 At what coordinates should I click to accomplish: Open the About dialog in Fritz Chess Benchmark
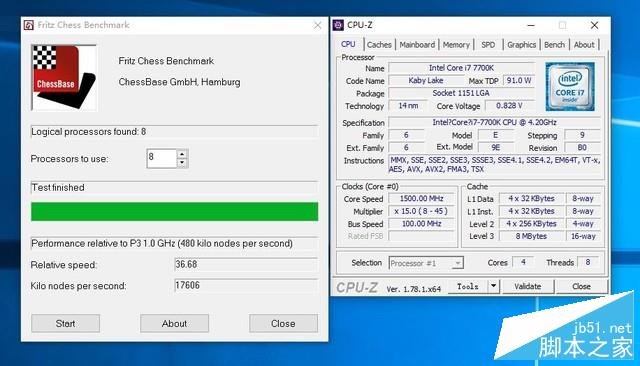pyautogui.click(x=174, y=323)
